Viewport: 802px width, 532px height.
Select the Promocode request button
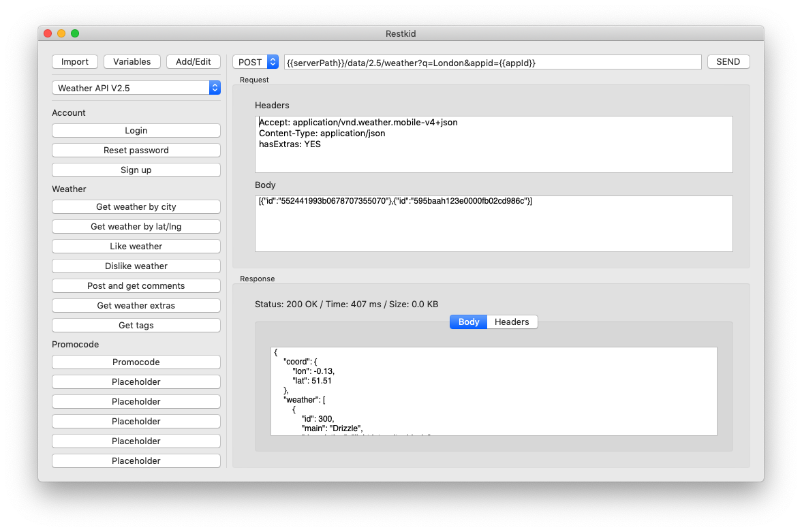(x=136, y=362)
